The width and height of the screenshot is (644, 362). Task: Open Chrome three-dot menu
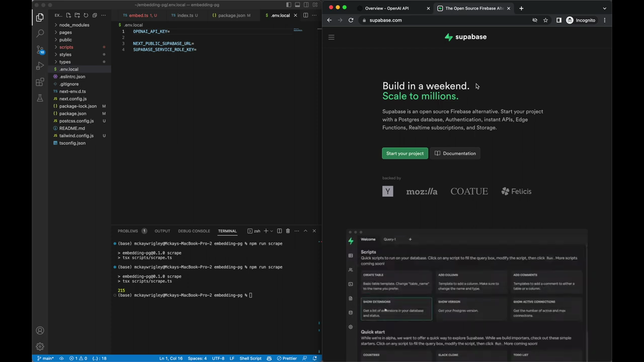click(x=605, y=20)
